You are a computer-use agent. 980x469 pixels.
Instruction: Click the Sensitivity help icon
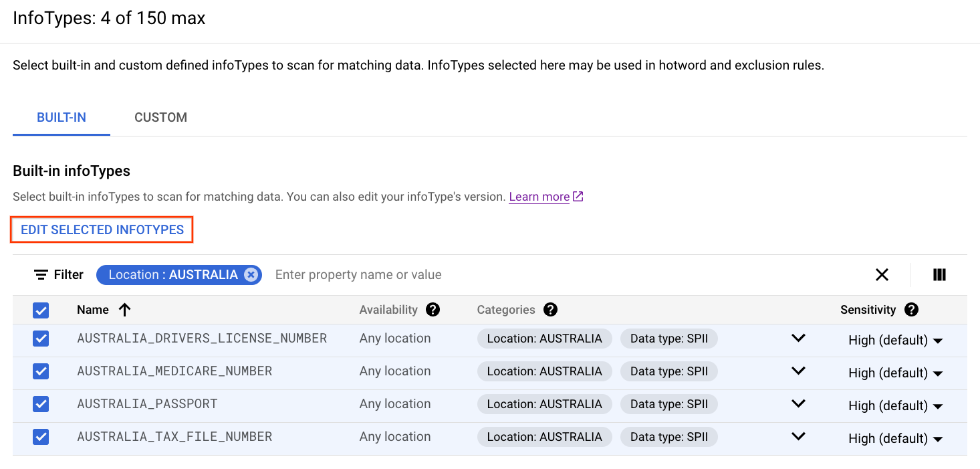[911, 310]
